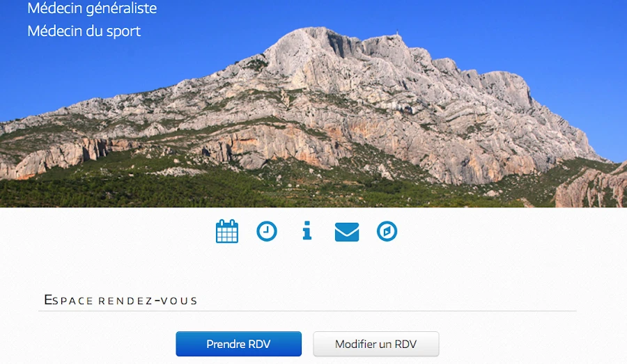Open the compass location icon
The height and width of the screenshot is (364, 627).
(x=387, y=231)
